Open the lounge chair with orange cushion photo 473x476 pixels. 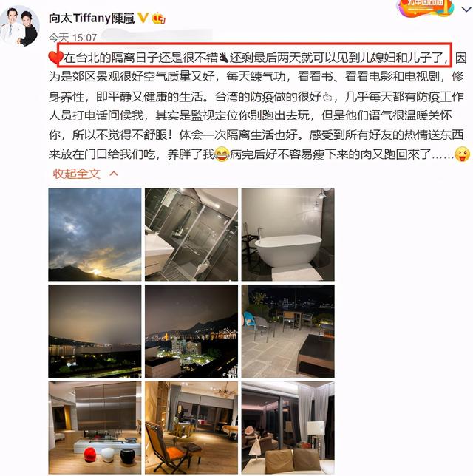[191, 427]
